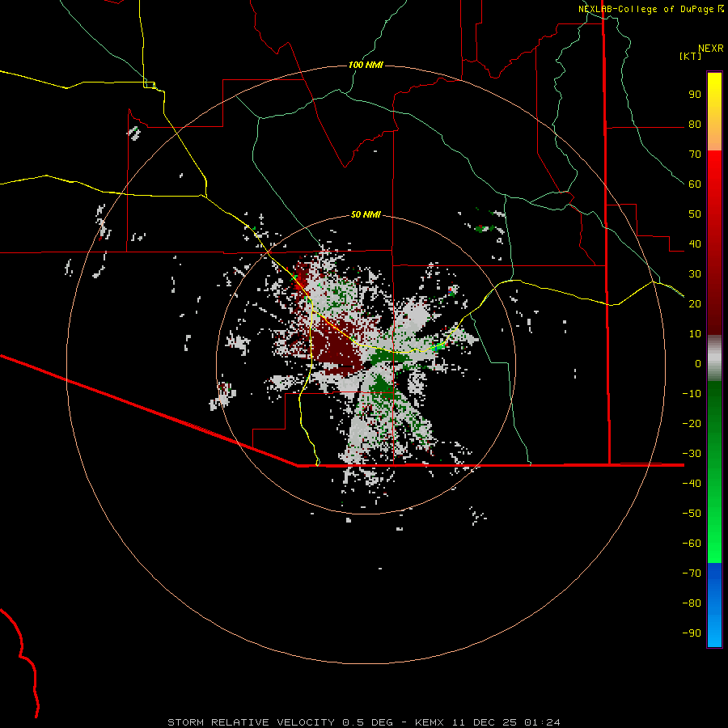Click the 10 value on the velocity scale
728x728 pixels.
pos(695,334)
